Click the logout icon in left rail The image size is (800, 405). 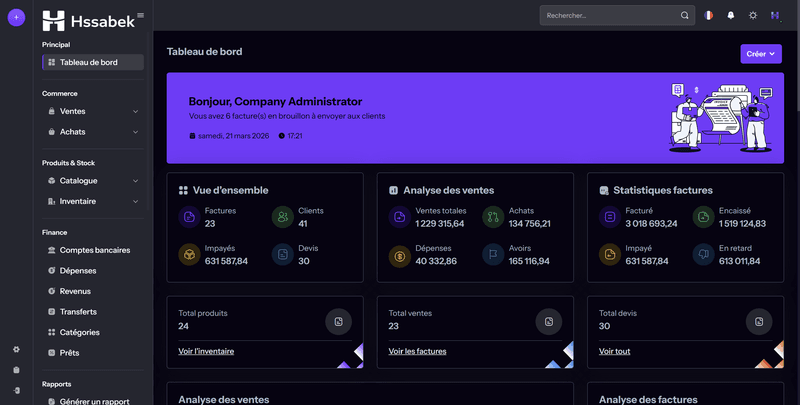(x=16, y=389)
